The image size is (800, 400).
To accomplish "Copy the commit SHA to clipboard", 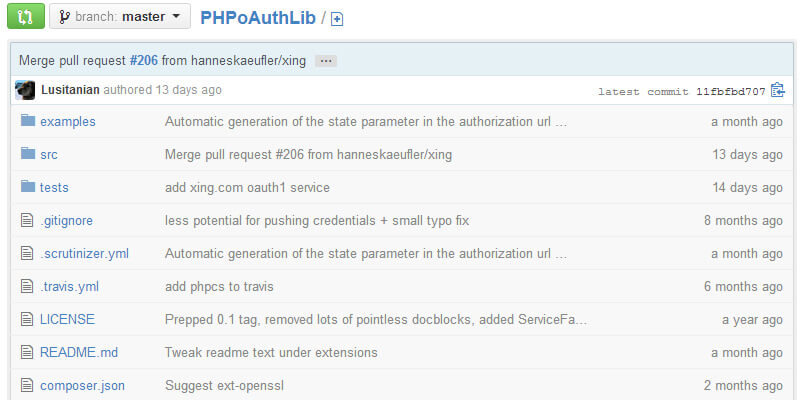I will (777, 90).
